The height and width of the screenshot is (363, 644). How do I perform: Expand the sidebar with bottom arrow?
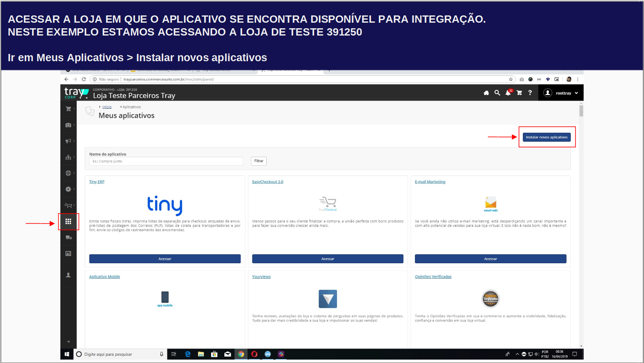(68, 342)
